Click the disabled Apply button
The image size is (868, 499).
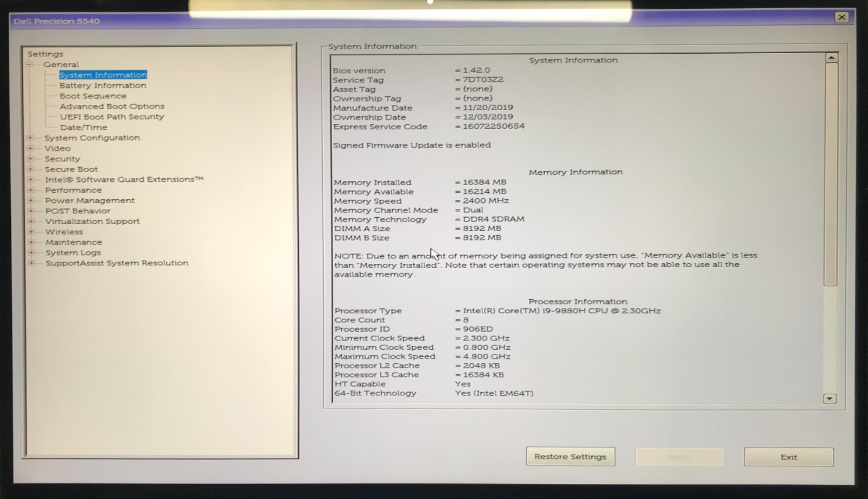680,457
